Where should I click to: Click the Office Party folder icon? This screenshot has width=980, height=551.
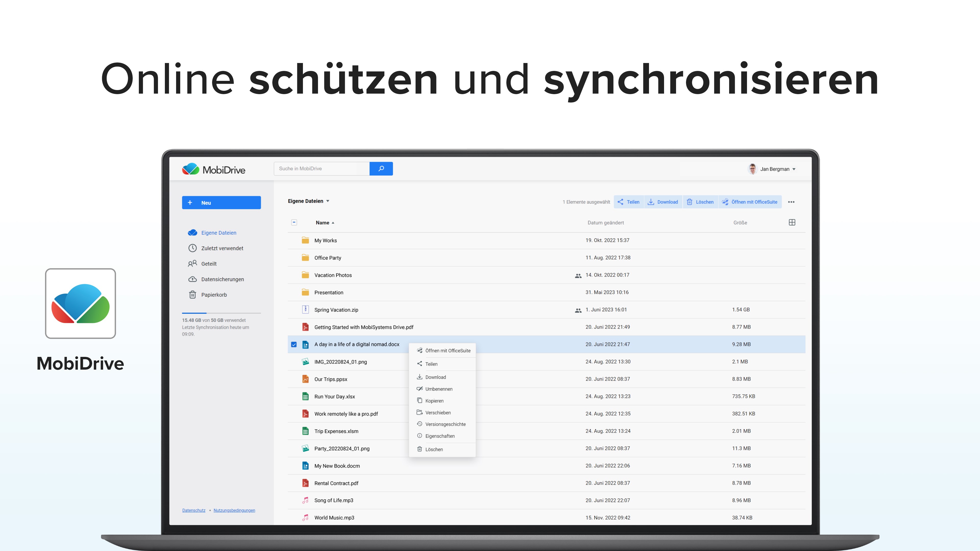(305, 258)
